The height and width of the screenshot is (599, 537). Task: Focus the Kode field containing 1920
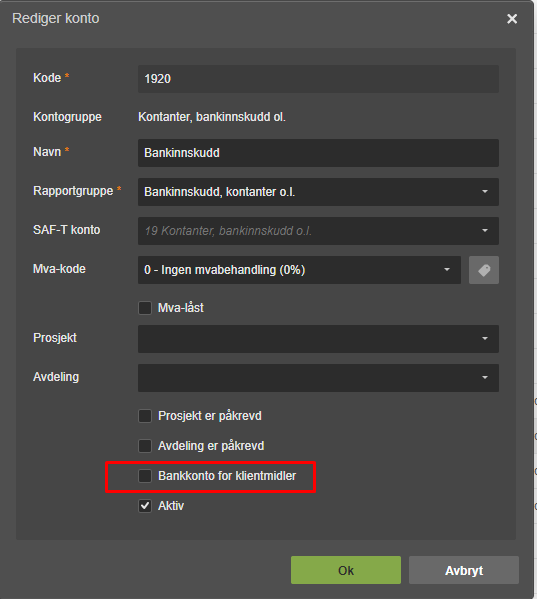318,79
